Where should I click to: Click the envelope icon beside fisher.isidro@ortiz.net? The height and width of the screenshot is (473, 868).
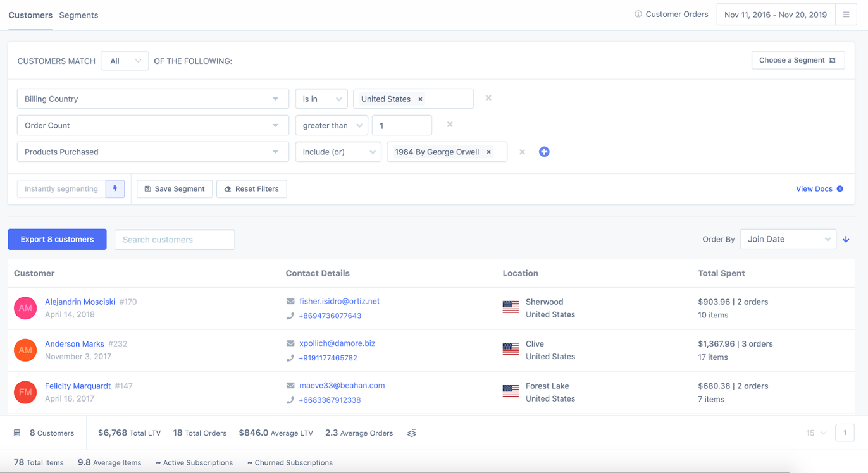pyautogui.click(x=289, y=301)
